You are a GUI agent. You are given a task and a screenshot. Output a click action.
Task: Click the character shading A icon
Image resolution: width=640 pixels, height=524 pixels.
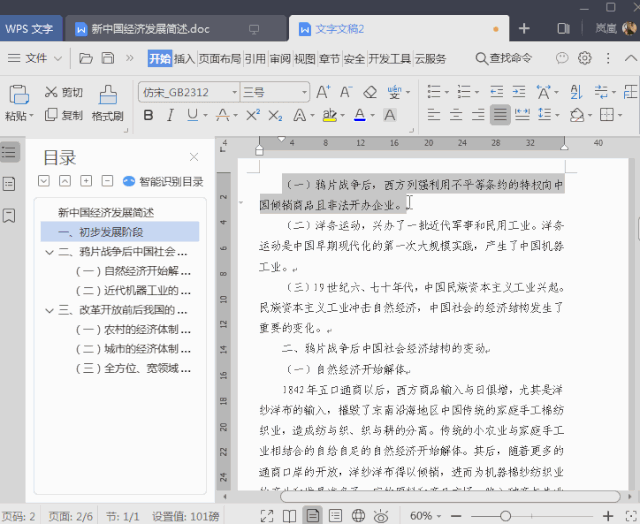(390, 115)
